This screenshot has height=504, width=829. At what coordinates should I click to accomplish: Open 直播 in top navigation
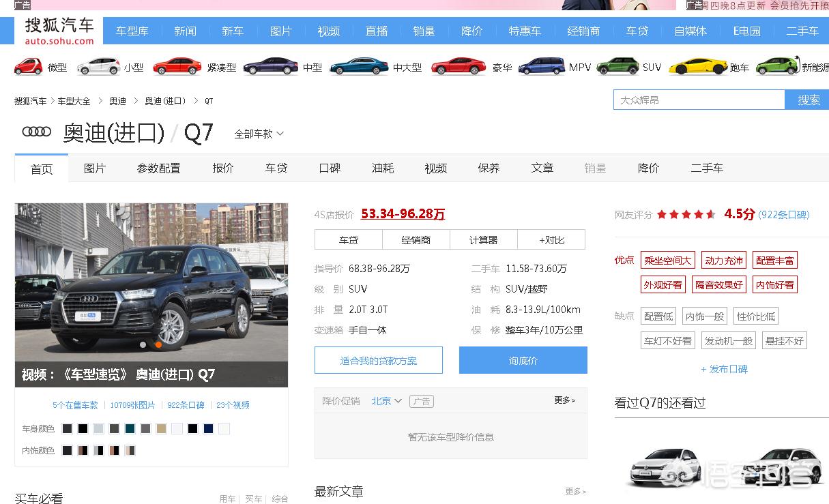[x=377, y=31]
